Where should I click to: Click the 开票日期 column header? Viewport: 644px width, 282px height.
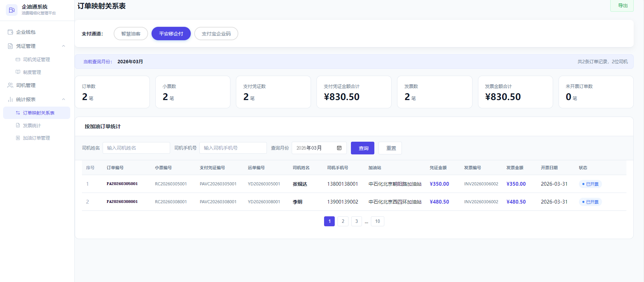point(549,168)
